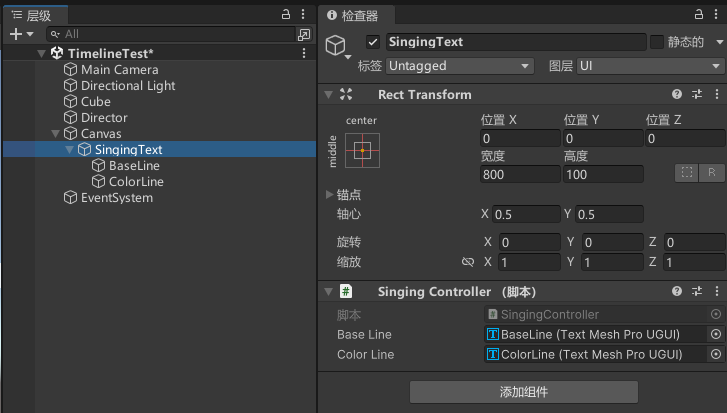This screenshot has width=727, height=413.
Task: Toggle the SingingText active checkbox
Action: tap(373, 42)
